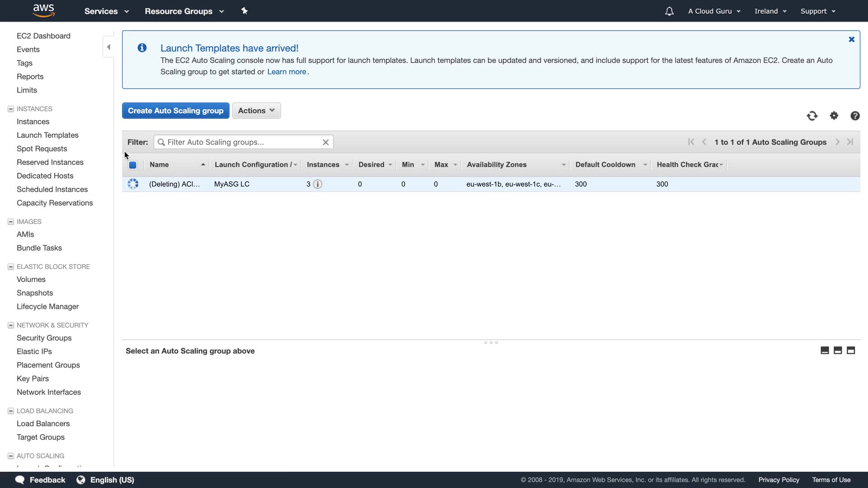
Task: Open the notifications bell
Action: (x=669, y=11)
